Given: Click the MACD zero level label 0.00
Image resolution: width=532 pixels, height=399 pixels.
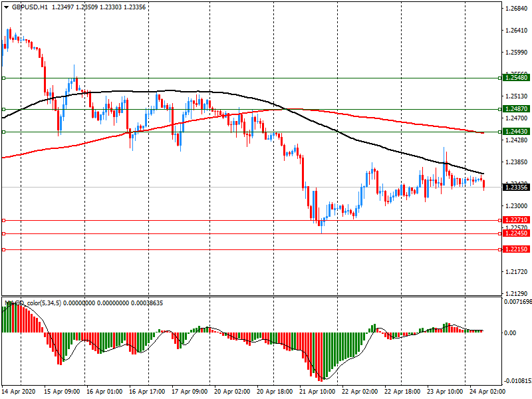Looking at the screenshot, I should pos(510,333).
